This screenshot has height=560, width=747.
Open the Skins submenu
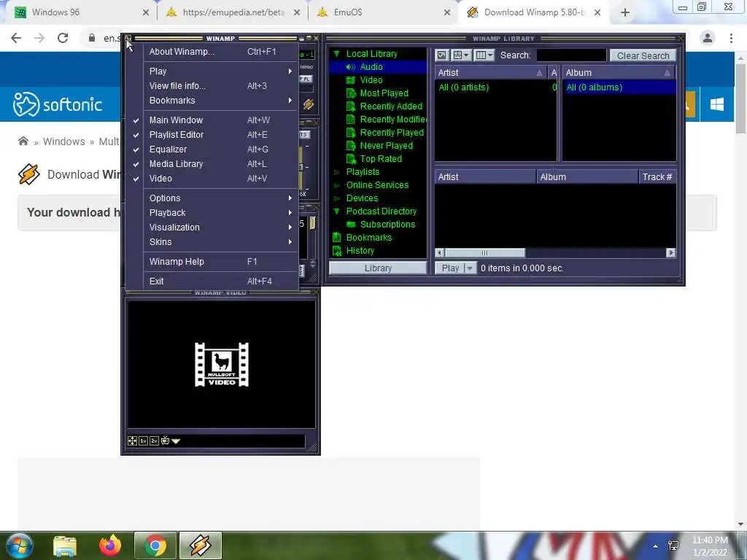coord(212,242)
